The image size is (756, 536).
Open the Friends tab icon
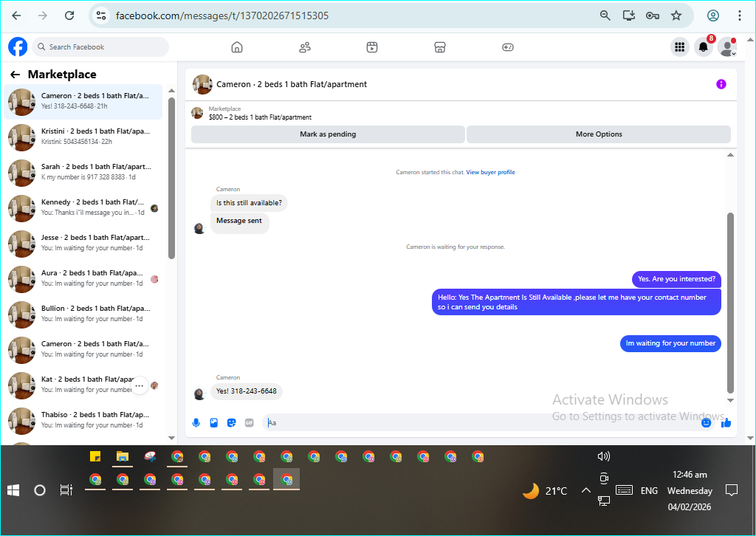(x=305, y=47)
